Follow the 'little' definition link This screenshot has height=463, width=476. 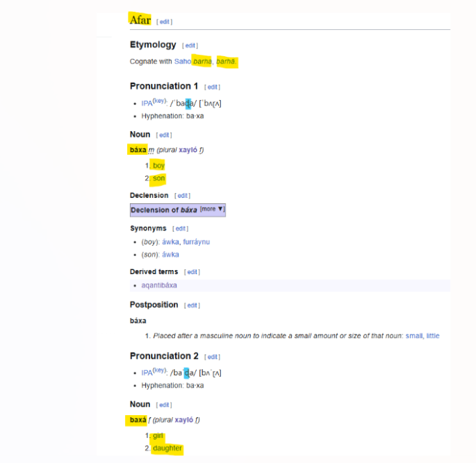pos(433,336)
